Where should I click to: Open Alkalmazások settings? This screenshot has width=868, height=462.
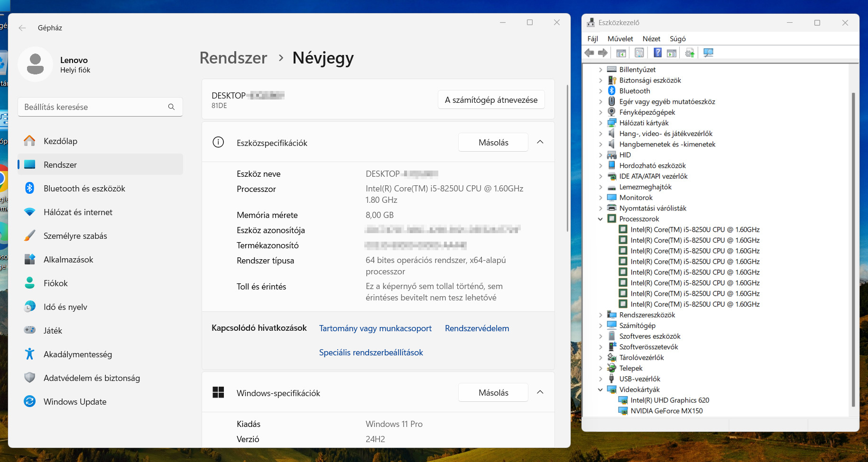coord(100,259)
